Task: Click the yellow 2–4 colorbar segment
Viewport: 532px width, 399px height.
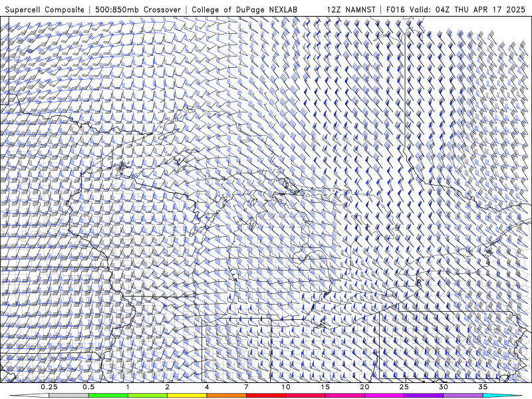Action: [187, 396]
